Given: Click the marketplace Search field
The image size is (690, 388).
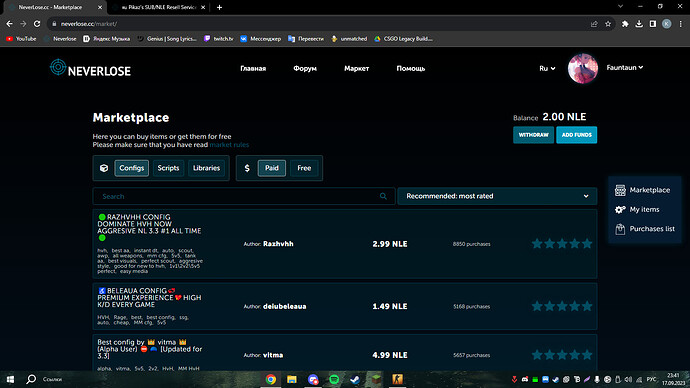Looking at the screenshot, I should 244,196.
